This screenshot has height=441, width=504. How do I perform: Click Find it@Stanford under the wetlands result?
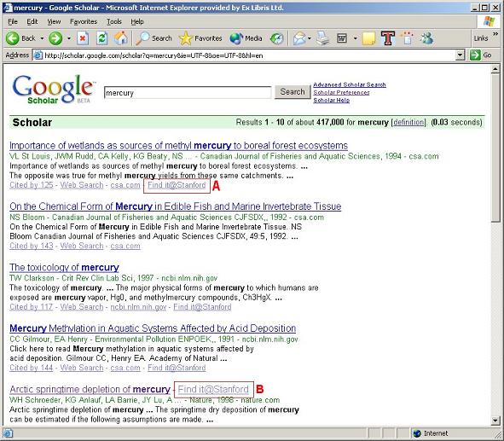pos(177,185)
